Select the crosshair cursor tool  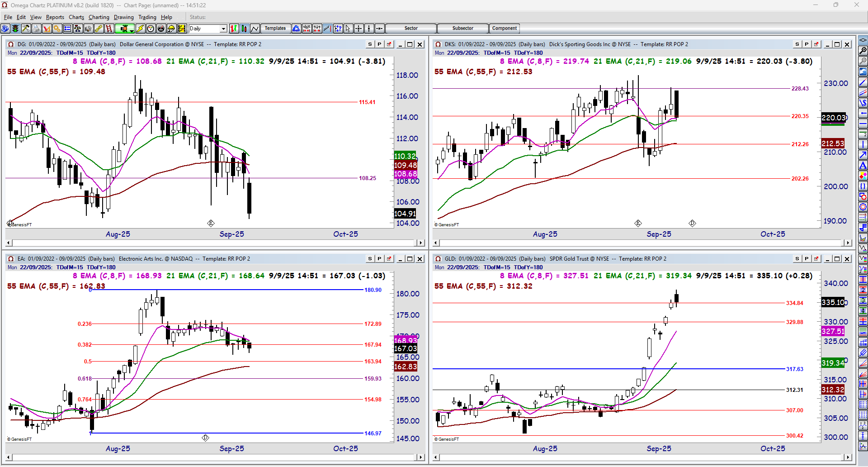tap(359, 29)
